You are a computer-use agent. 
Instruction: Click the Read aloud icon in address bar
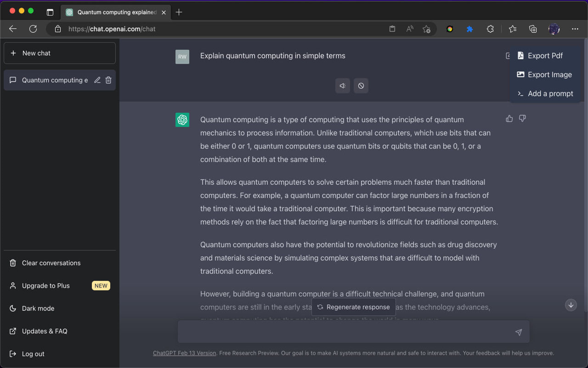click(410, 29)
